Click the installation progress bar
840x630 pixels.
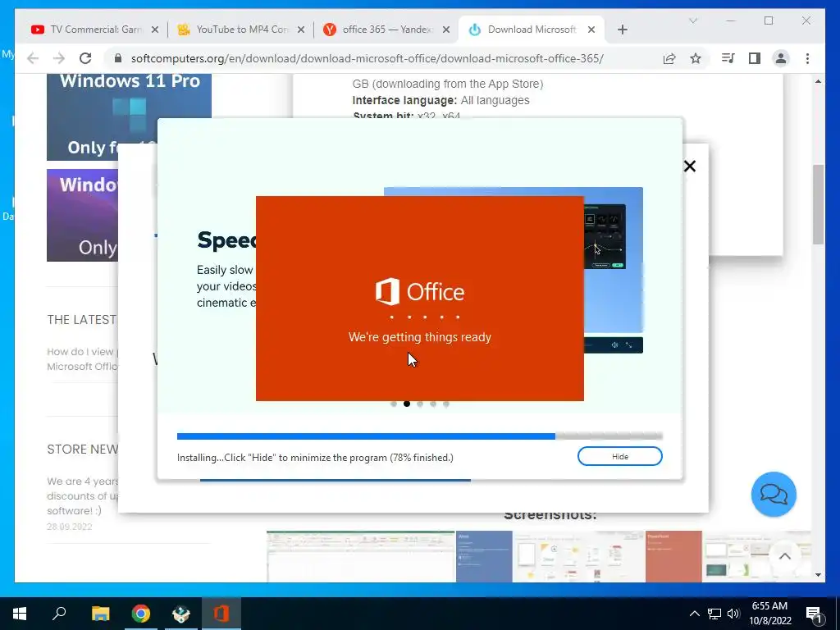tap(419, 436)
